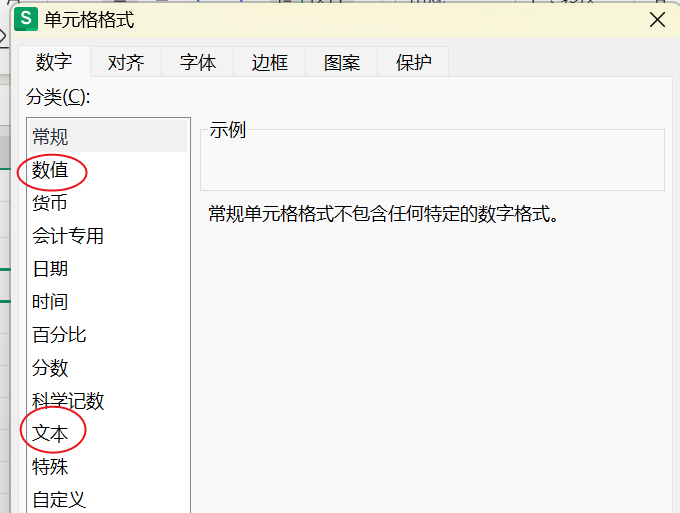Choose 日期 in the category list
Viewport: 680px width, 513px height.
pyautogui.click(x=50, y=269)
